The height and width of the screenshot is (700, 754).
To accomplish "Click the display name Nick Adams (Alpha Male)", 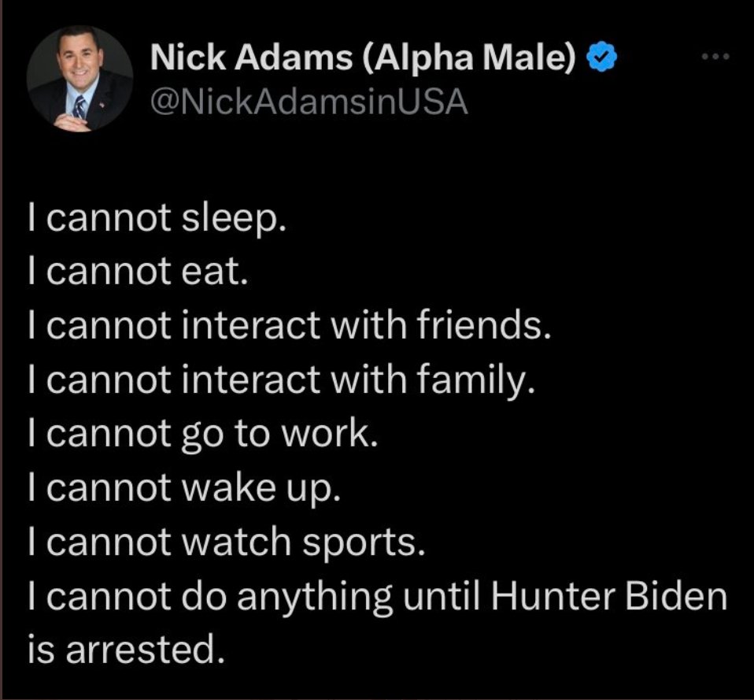I will click(x=363, y=57).
